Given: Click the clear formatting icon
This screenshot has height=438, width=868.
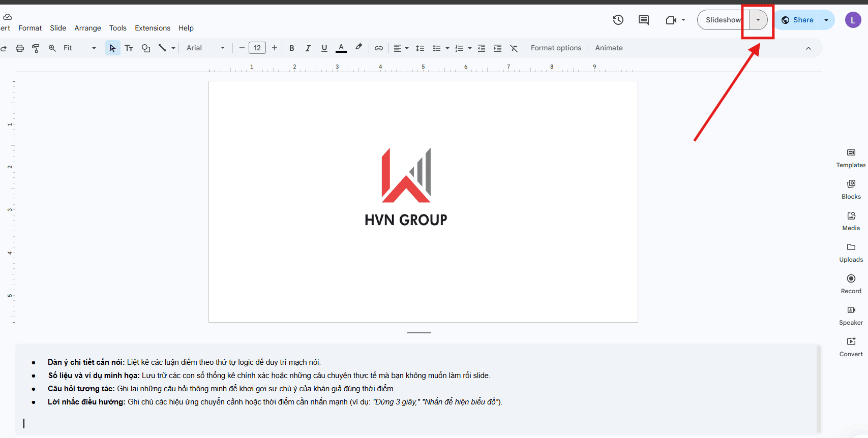Looking at the screenshot, I should point(514,48).
